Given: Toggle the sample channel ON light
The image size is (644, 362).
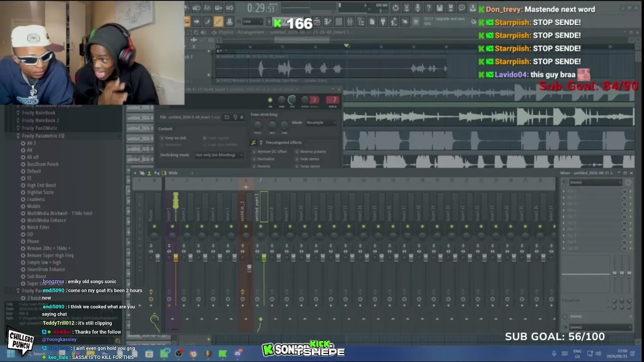Looking at the screenshot, I should coord(270,101).
